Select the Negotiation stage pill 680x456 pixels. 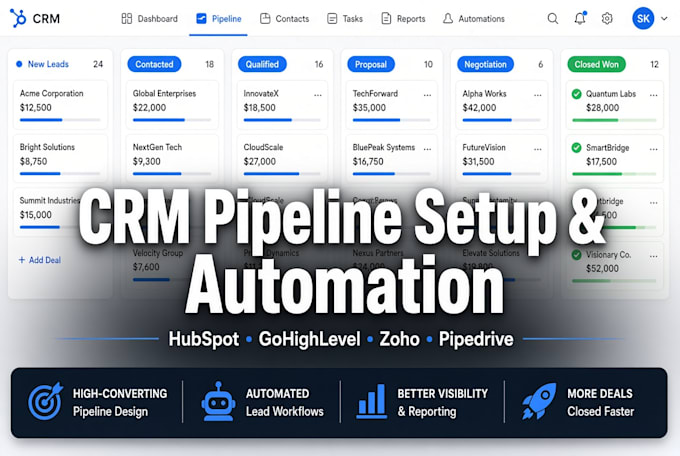(x=485, y=64)
